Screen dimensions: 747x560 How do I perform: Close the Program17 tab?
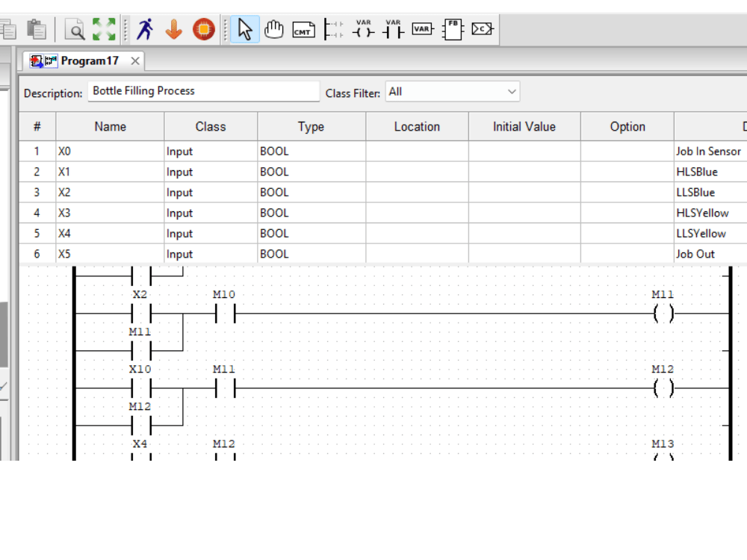[134, 60]
